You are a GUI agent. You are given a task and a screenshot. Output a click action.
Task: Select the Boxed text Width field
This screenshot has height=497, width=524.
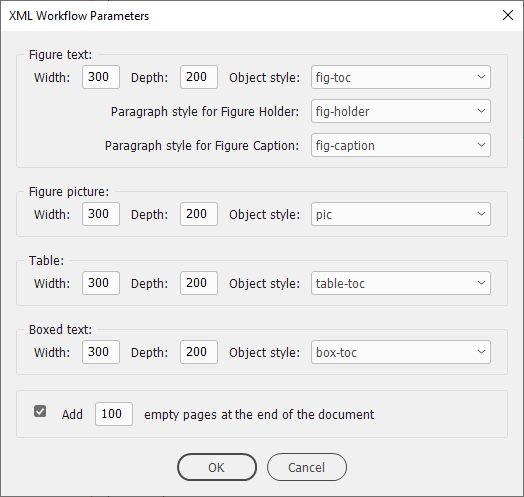click(101, 352)
